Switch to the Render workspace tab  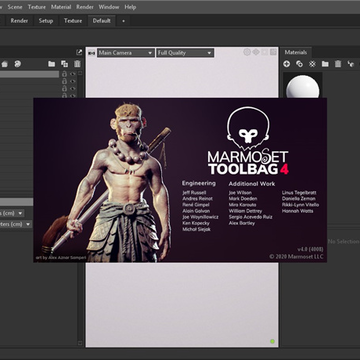[x=19, y=21]
